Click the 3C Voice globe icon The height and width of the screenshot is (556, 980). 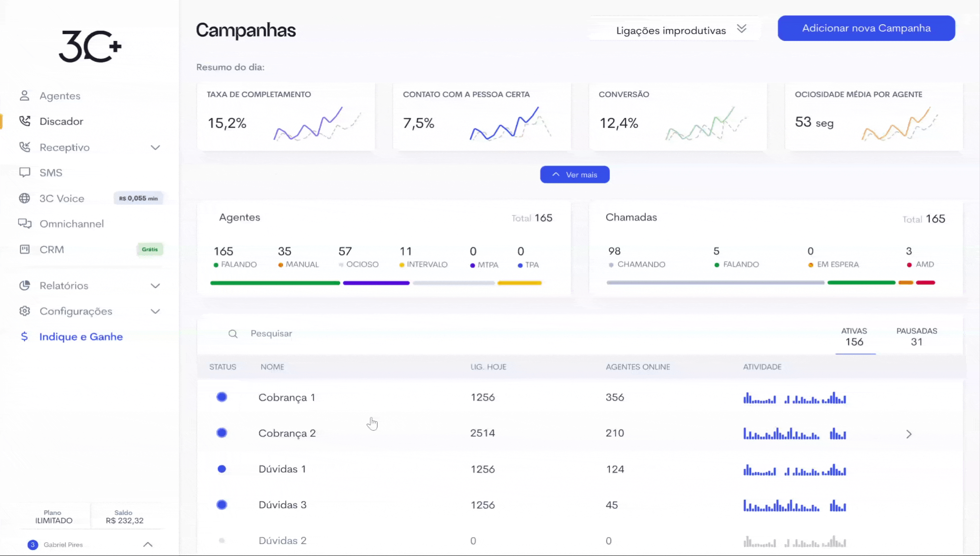[x=24, y=198]
